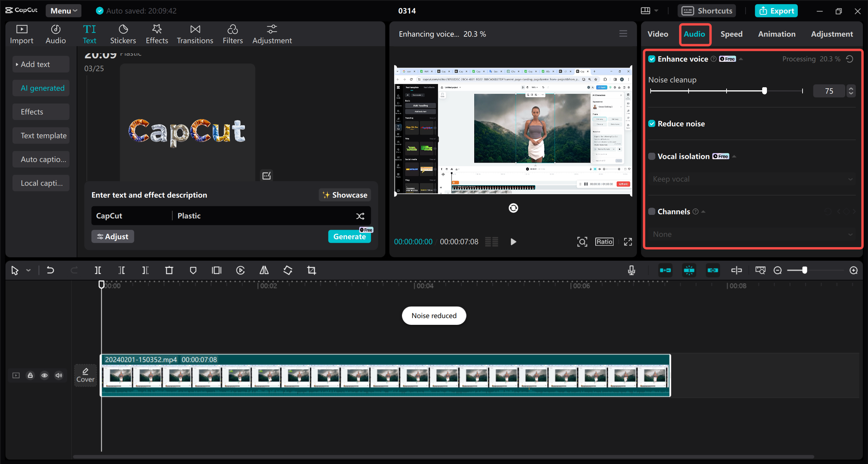Switch to the Speed tab
Image resolution: width=868 pixels, height=464 pixels.
[731, 34]
